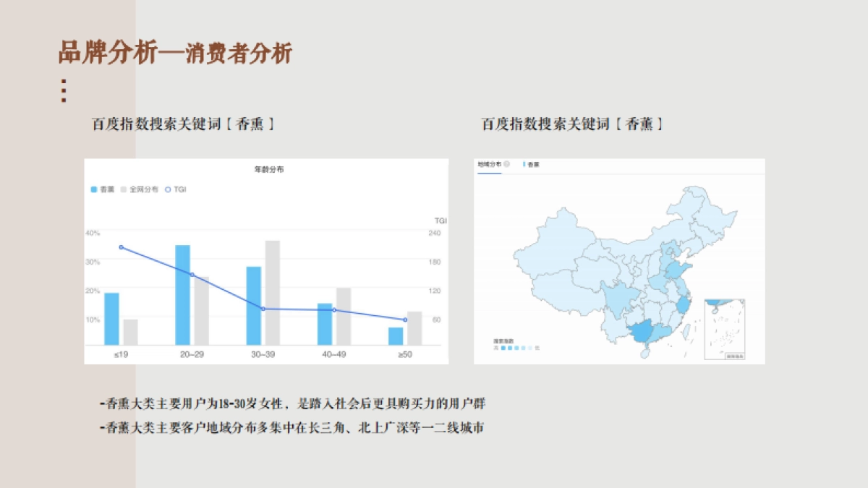
Task: Toggle the TGI series label in legend
Action: tap(180, 189)
